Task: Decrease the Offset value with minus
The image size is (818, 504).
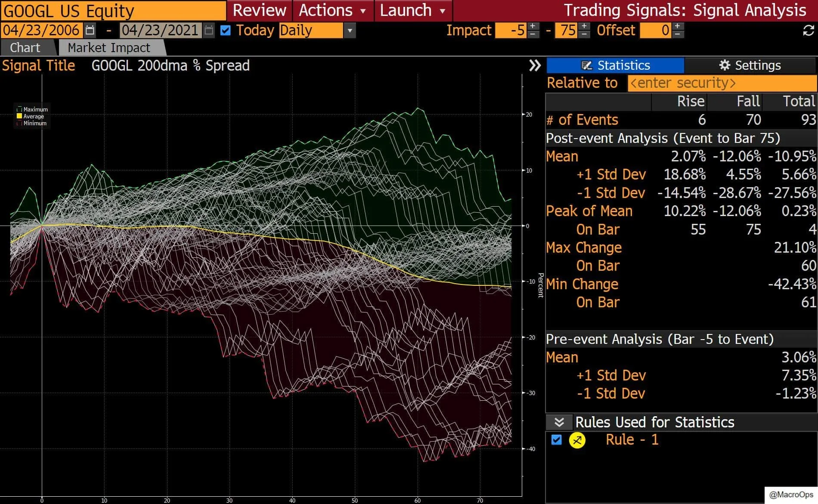Action: tap(678, 34)
